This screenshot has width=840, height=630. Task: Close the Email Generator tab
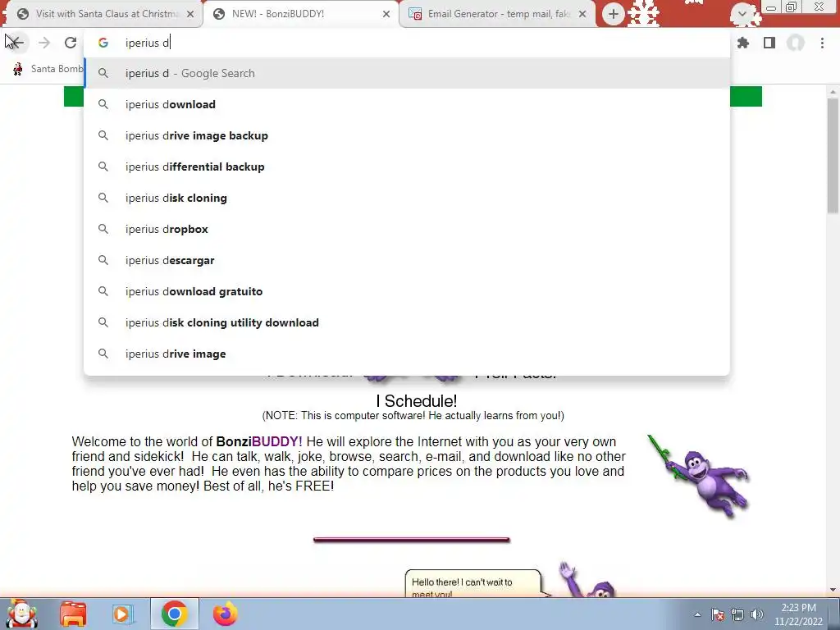click(x=582, y=14)
